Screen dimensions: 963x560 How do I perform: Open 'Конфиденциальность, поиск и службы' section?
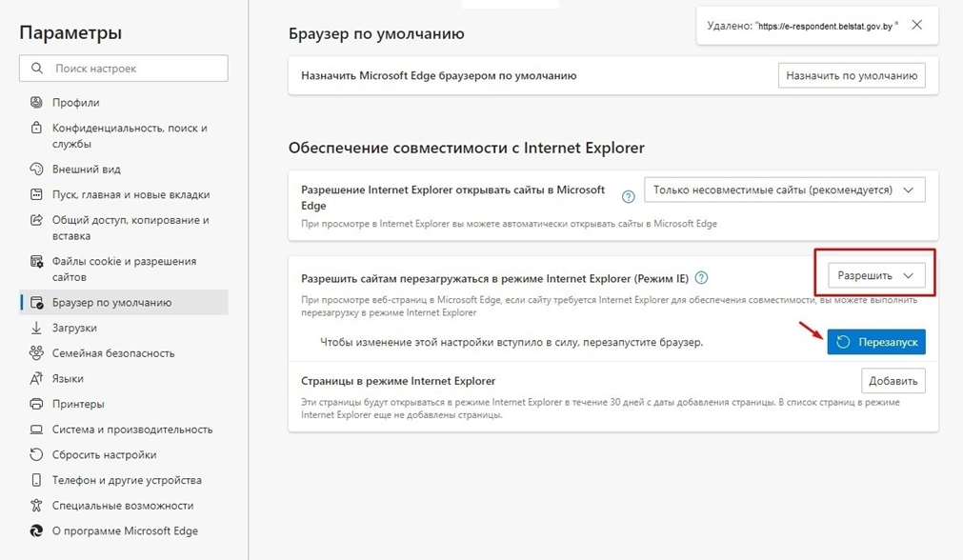click(x=124, y=135)
